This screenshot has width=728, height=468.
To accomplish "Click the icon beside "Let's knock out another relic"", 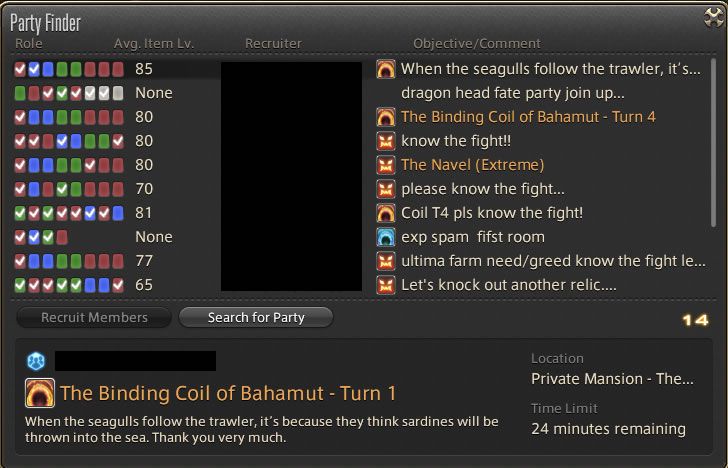I will coord(386,285).
